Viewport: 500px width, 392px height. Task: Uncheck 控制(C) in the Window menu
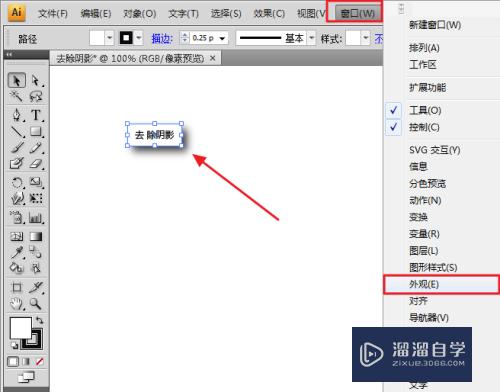point(424,127)
